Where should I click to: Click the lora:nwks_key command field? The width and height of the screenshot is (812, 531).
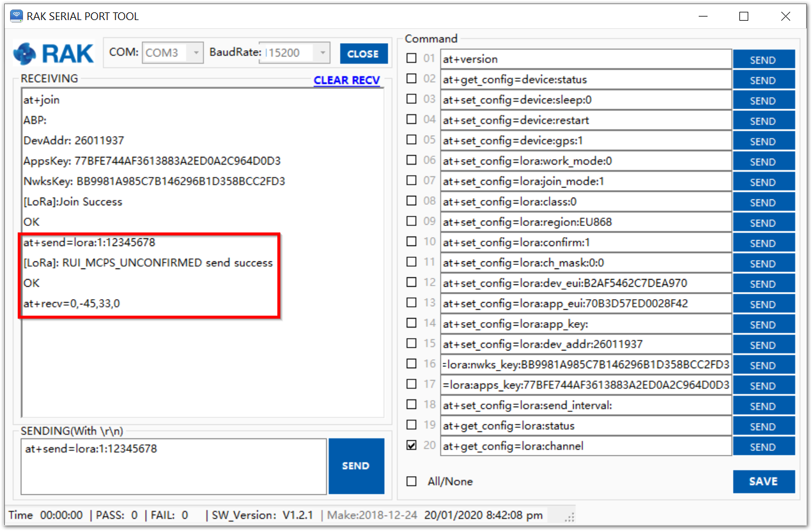tap(586, 365)
